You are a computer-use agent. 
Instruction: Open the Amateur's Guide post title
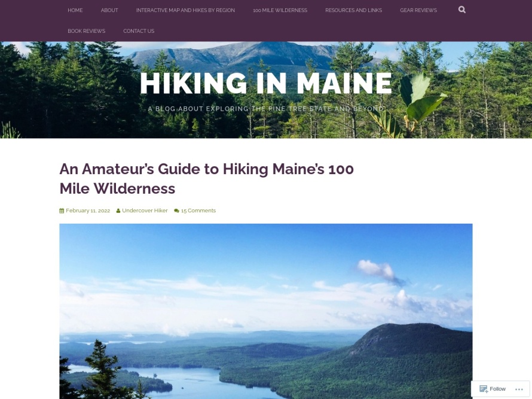tap(206, 178)
